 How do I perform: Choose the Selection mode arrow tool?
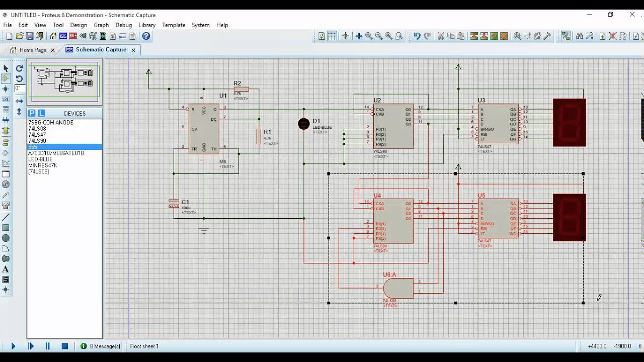[6, 68]
